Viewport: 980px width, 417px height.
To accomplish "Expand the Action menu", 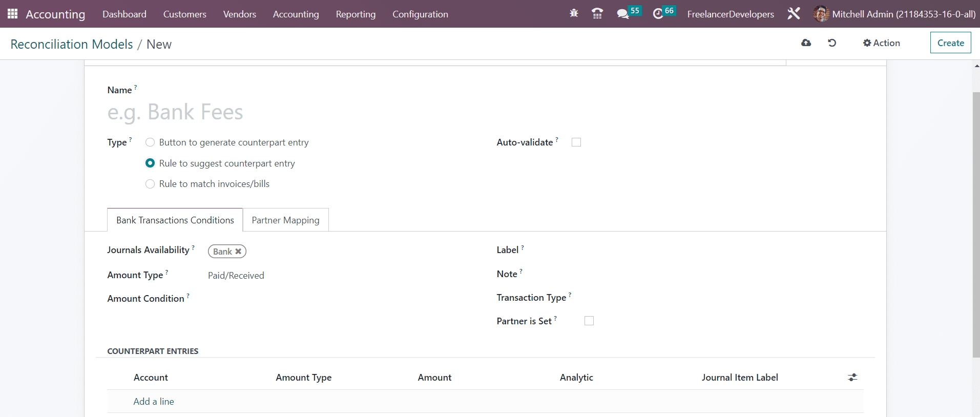I will pos(881,43).
